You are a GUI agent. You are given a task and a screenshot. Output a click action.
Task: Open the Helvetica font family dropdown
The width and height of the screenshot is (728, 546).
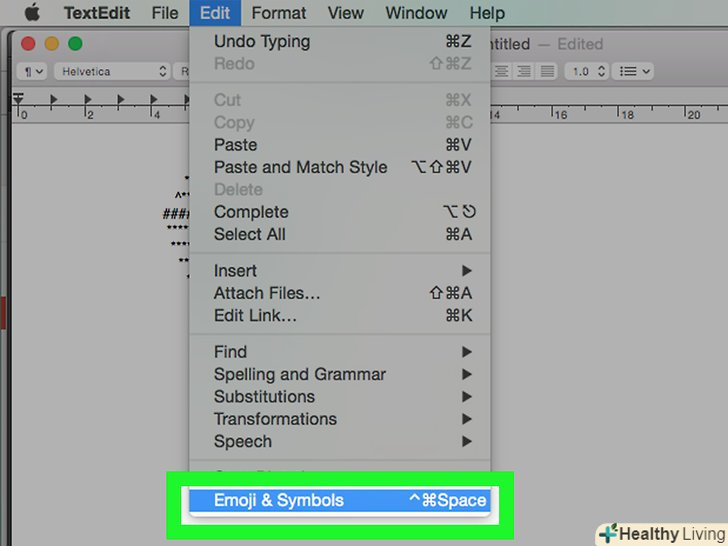pyautogui.click(x=112, y=72)
